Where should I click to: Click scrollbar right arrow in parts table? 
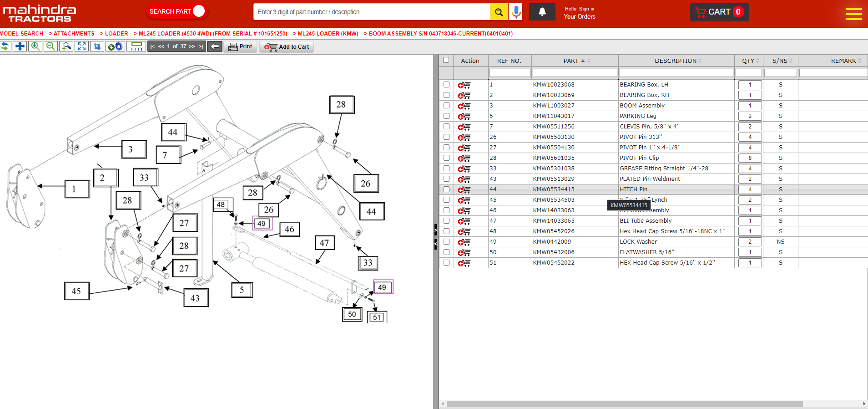pyautogui.click(x=864, y=404)
